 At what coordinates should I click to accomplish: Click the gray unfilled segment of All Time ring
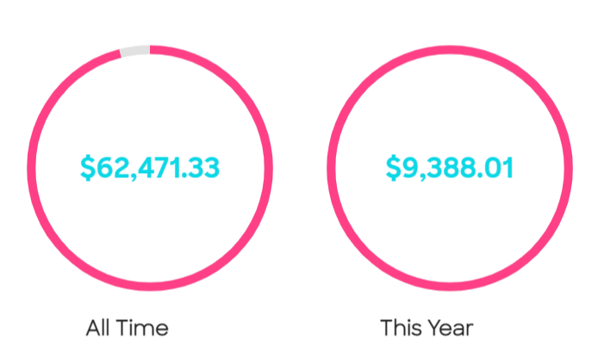coord(135,51)
